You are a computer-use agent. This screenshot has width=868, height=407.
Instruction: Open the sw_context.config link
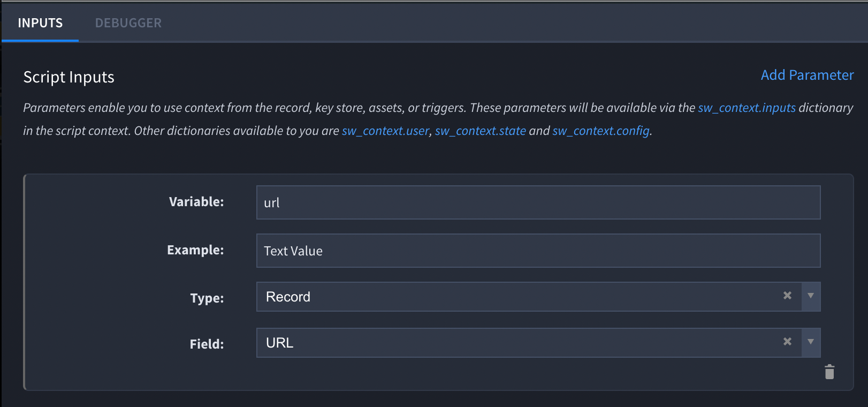pyautogui.click(x=601, y=131)
